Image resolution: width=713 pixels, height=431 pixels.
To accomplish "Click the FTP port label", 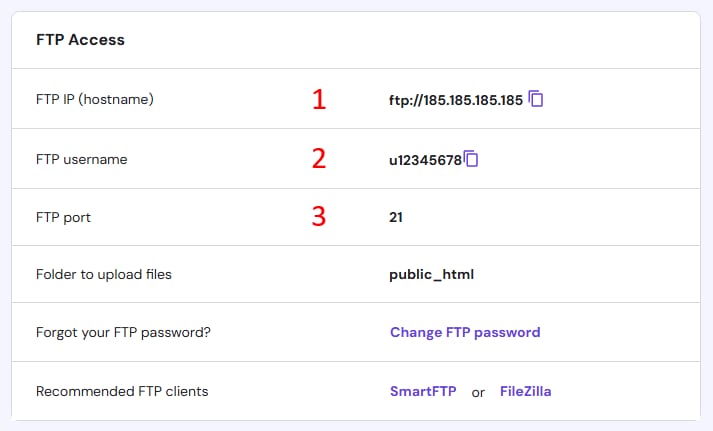I will pos(63,217).
